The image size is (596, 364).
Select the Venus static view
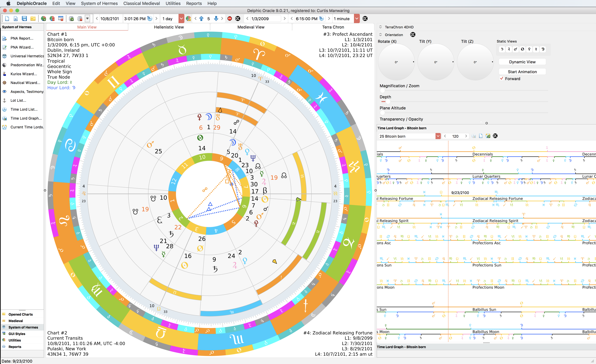pos(529,49)
